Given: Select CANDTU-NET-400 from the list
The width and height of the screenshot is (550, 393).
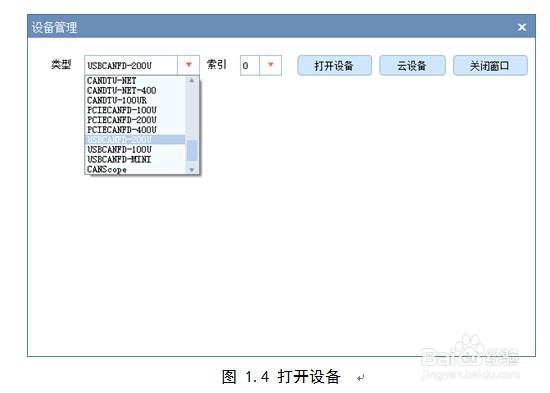Looking at the screenshot, I should [135, 91].
